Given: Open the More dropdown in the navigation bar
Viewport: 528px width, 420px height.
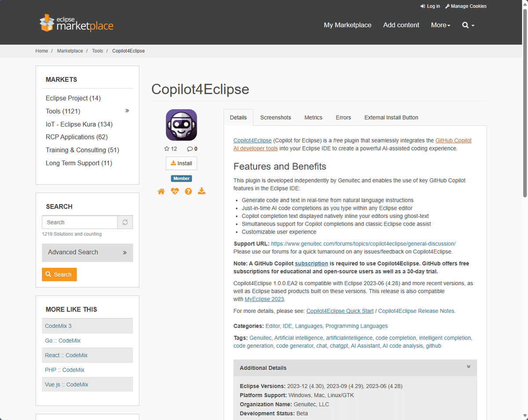Looking at the screenshot, I should point(440,25).
